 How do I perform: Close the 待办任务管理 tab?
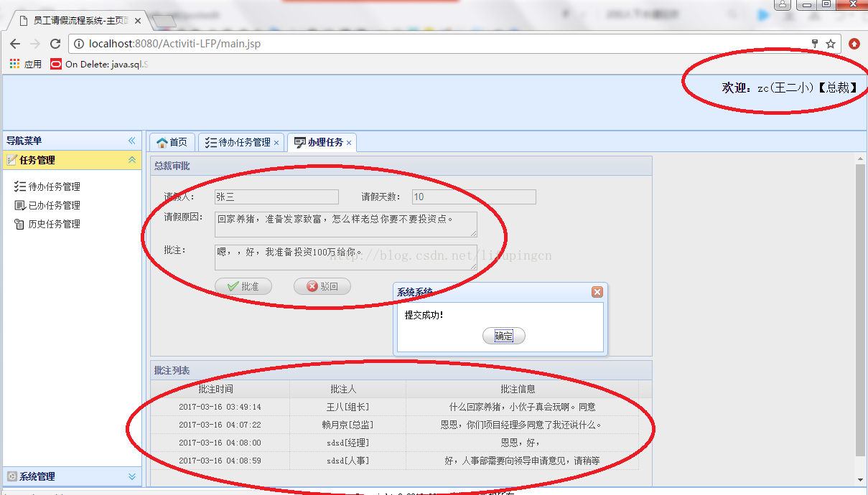click(276, 143)
